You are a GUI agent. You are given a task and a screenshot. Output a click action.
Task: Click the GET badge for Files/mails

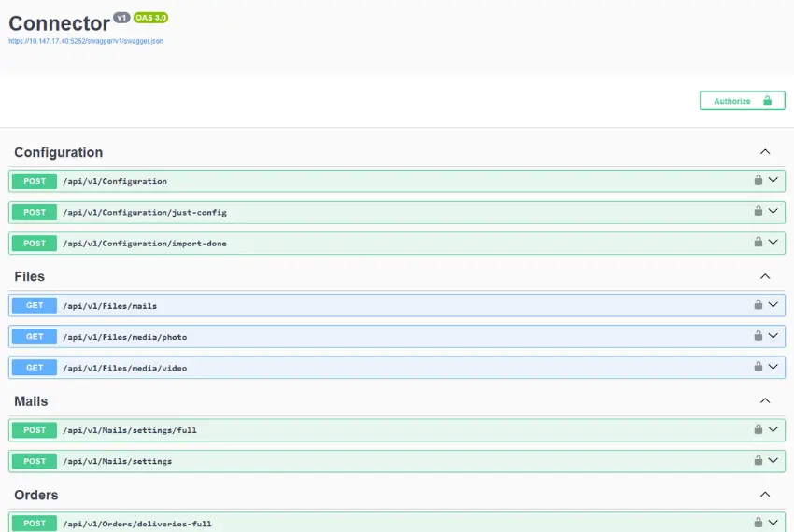35,305
